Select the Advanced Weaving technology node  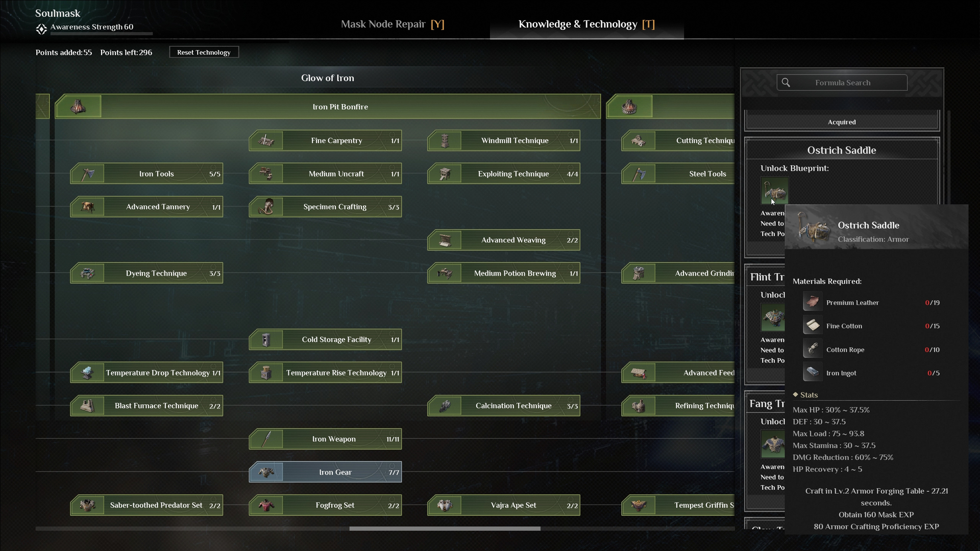(513, 240)
